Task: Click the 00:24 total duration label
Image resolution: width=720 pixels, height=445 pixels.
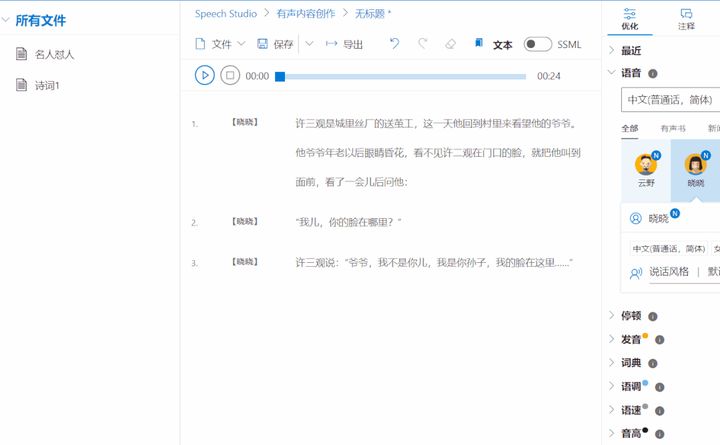Action: click(x=549, y=76)
